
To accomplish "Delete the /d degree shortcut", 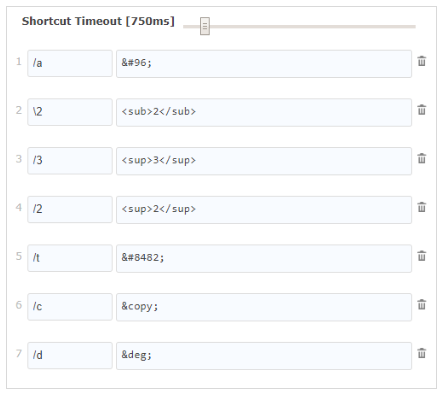I will pos(422,353).
